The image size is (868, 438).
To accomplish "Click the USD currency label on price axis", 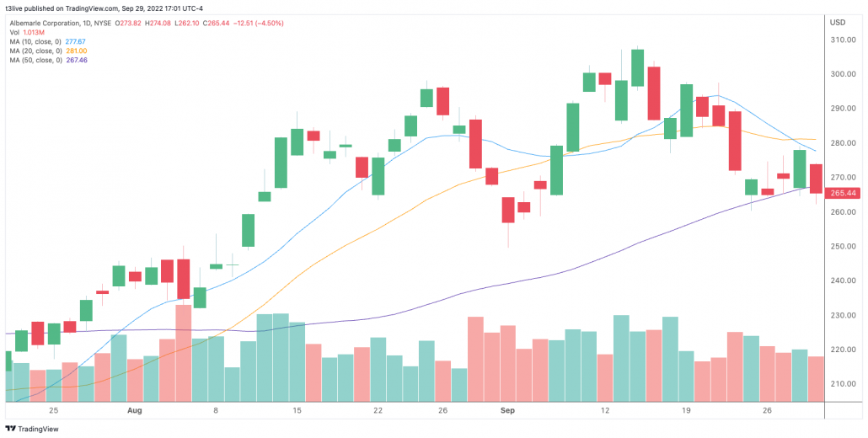I will click(x=838, y=22).
